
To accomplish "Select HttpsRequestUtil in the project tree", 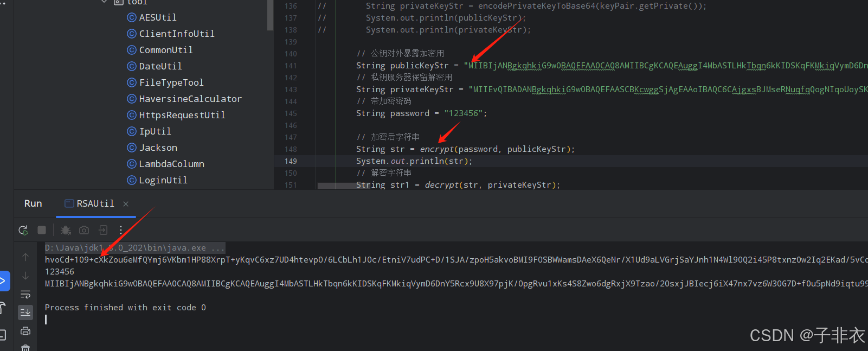I will tap(182, 115).
